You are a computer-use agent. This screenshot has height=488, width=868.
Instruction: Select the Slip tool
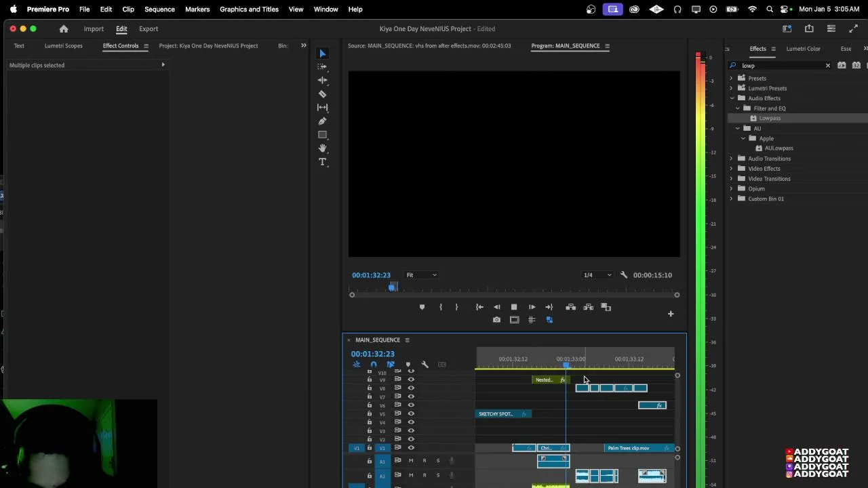pos(323,107)
